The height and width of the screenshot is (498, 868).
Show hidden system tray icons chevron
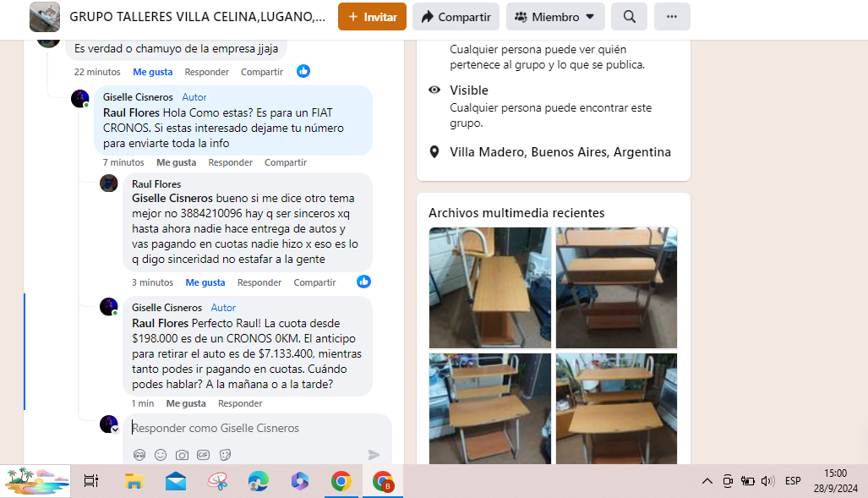tap(707, 481)
